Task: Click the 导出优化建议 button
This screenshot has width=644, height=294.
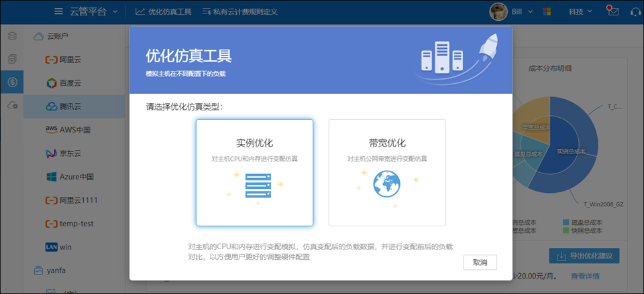Action: coord(584,256)
